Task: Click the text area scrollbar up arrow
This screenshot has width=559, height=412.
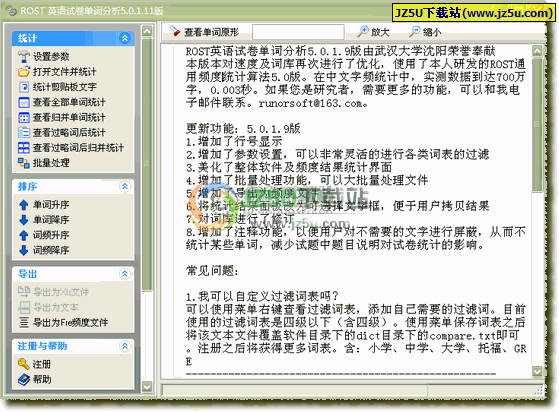Action: (x=537, y=51)
